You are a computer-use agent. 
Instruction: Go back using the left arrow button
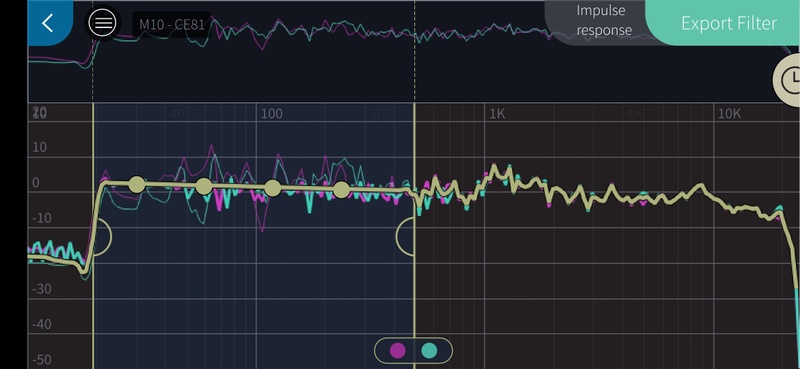pyautogui.click(x=49, y=23)
